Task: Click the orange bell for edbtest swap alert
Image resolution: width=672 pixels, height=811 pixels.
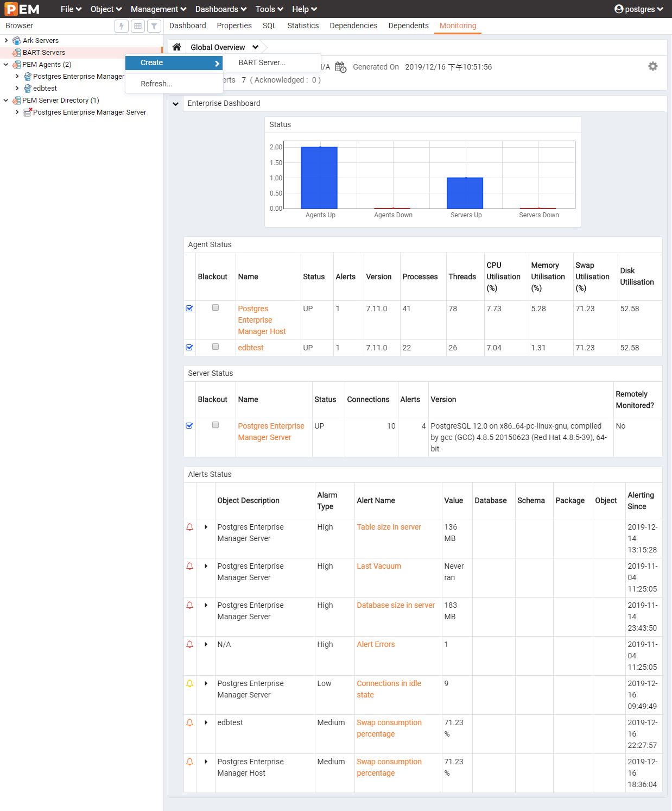Action: point(189,722)
